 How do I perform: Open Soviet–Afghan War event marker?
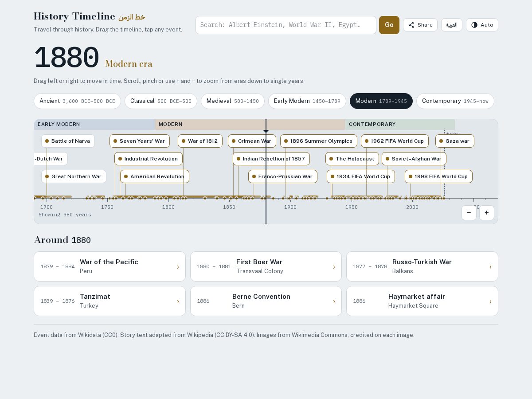pyautogui.click(x=414, y=159)
